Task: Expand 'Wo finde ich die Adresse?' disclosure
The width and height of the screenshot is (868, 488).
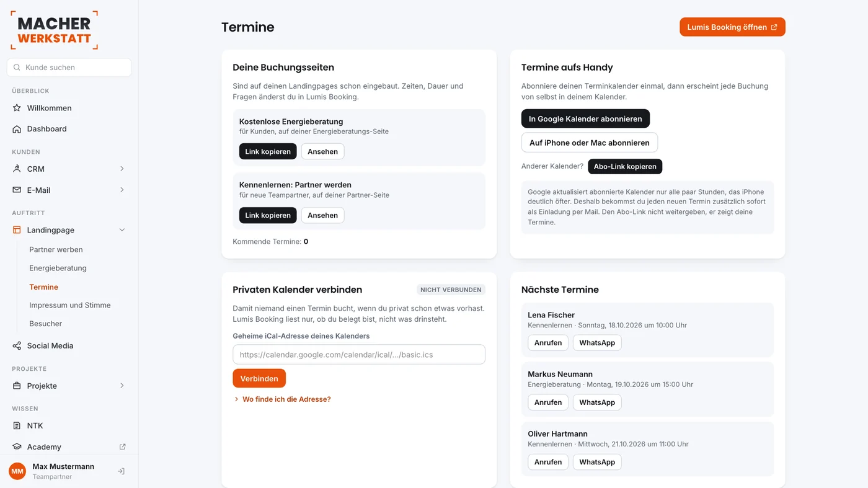Action: coord(282,399)
